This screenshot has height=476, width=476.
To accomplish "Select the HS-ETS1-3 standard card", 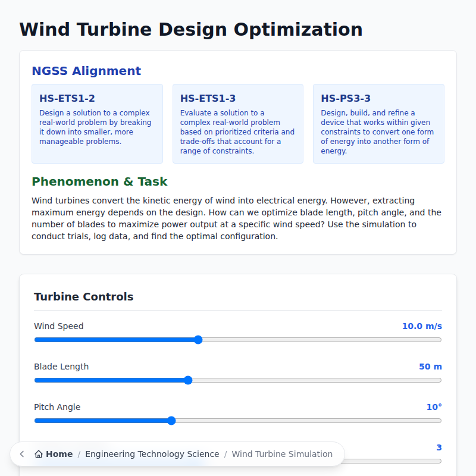I will tap(237, 123).
